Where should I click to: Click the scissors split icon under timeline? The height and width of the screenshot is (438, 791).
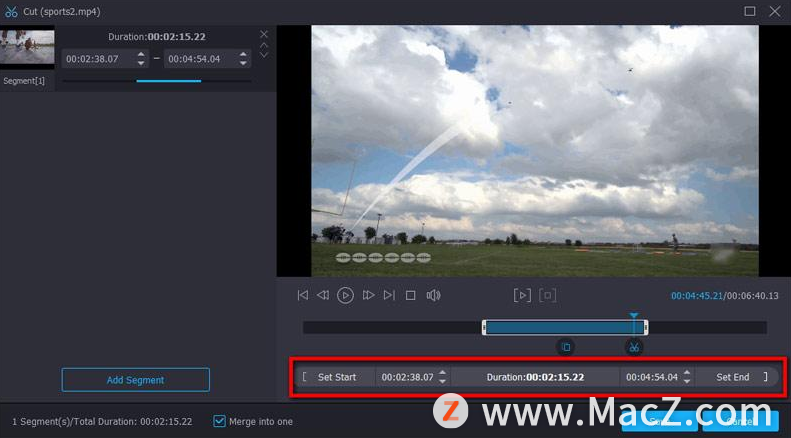pos(634,347)
